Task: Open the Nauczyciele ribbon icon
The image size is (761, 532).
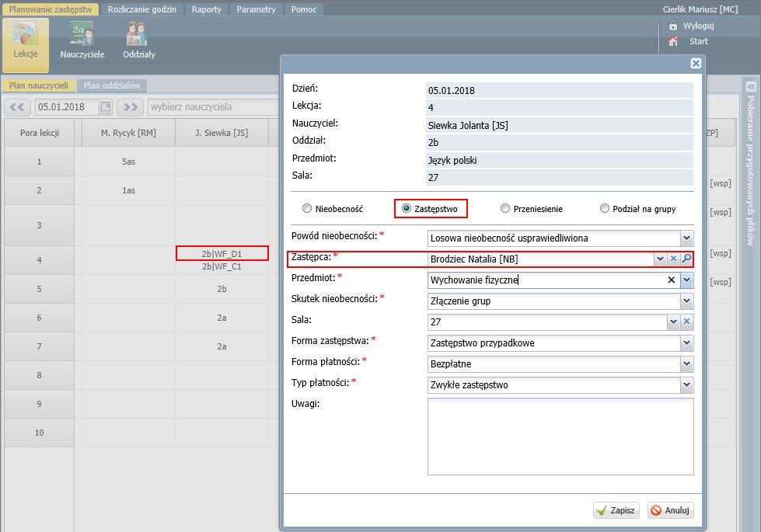Action: click(82, 40)
